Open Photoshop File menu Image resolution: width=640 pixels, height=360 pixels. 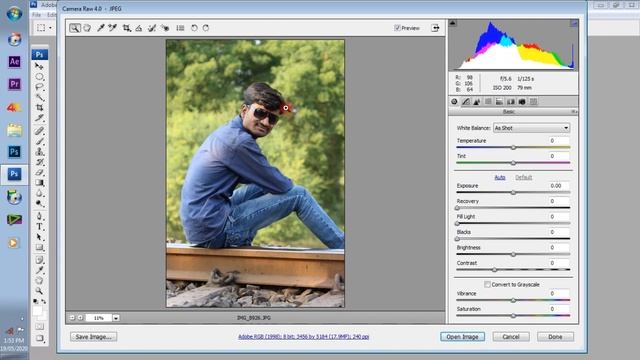36,15
